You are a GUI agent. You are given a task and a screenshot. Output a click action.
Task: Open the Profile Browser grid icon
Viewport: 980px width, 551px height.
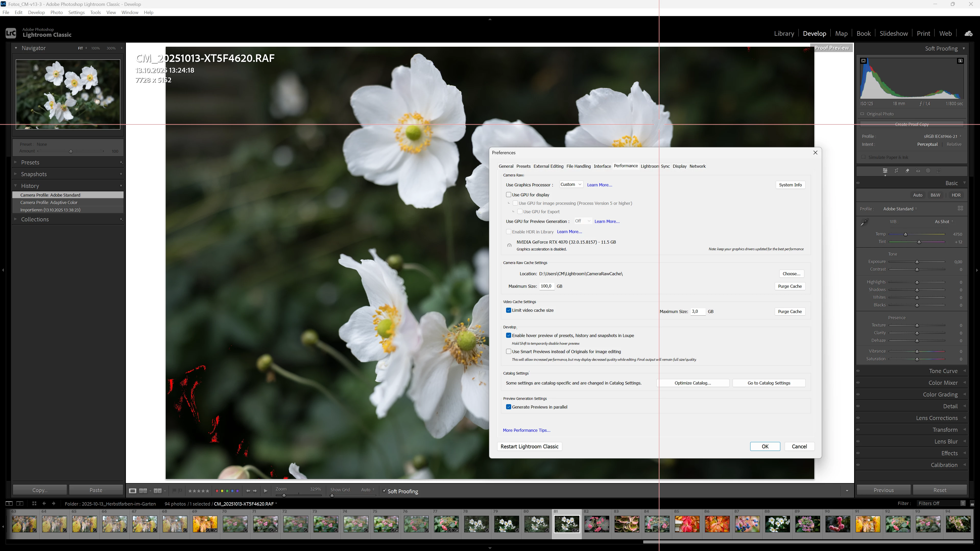960,209
